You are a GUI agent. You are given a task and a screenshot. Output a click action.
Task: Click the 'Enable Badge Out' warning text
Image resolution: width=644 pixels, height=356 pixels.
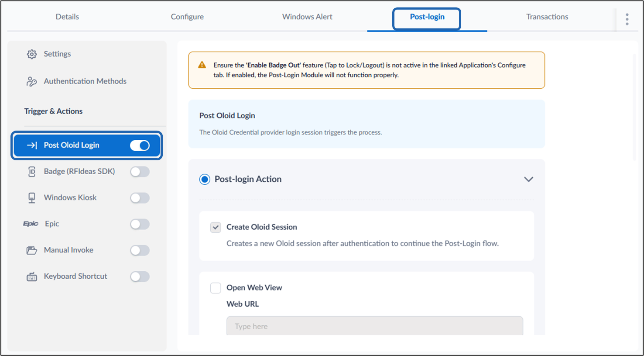[274, 65]
